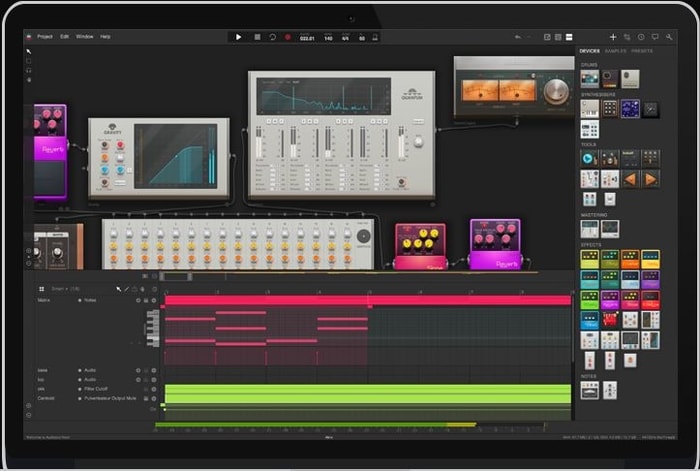The image size is (700, 471).
Task: Click the headphones icon in left toolbar
Action: (29, 70)
